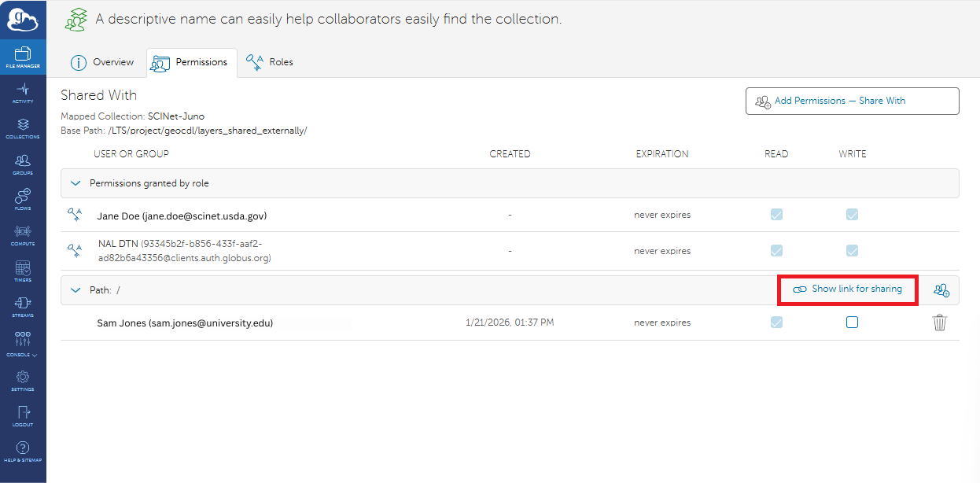The width and height of the screenshot is (980, 483).
Task: Collapse the Path: / section
Action: tap(76, 289)
